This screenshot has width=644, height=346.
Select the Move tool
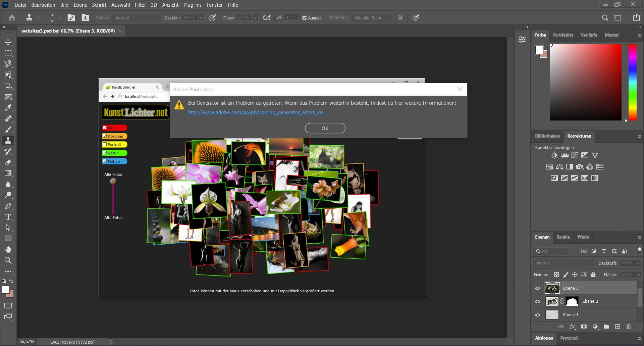(x=8, y=42)
